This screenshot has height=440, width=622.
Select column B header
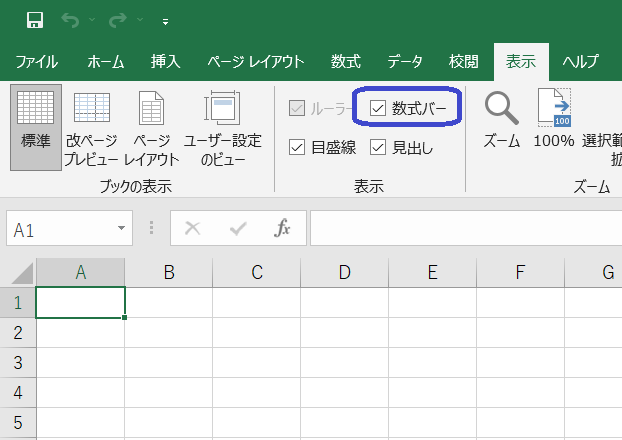coord(169,273)
